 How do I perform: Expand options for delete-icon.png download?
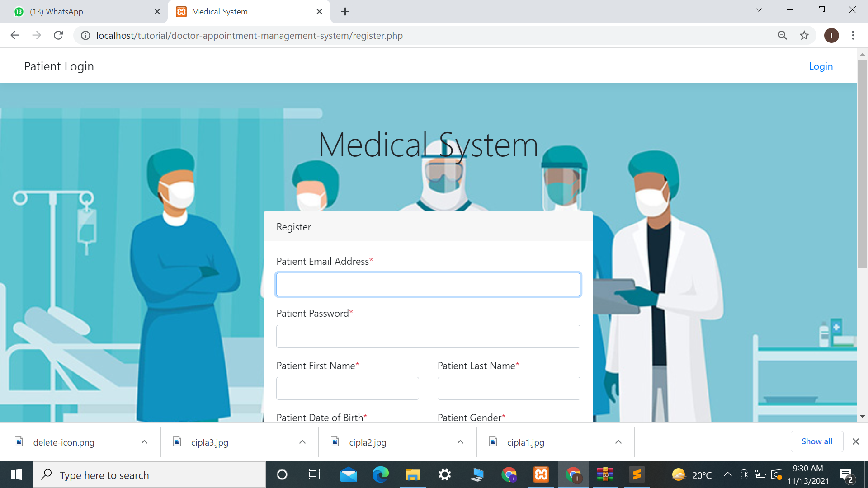(144, 442)
